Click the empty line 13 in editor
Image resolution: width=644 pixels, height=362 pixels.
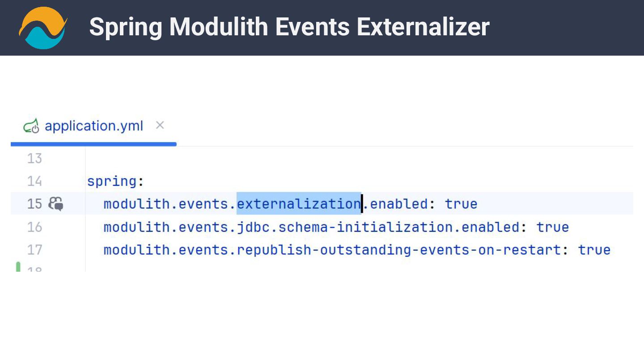coord(359,158)
